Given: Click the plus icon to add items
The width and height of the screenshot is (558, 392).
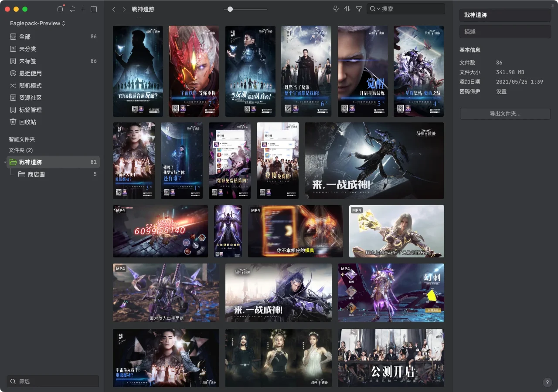Looking at the screenshot, I should [x=83, y=9].
